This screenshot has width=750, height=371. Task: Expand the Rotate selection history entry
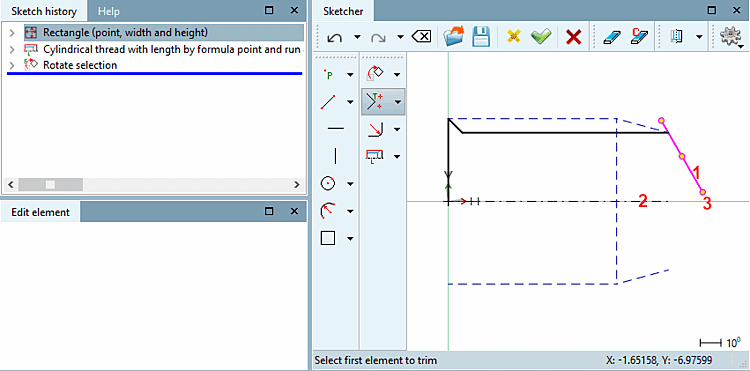click(x=12, y=65)
